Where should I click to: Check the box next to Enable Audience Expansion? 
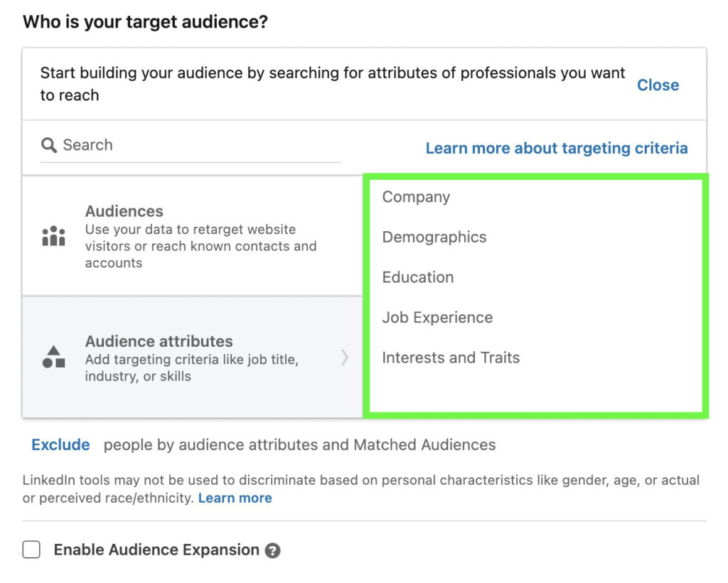[x=31, y=549]
